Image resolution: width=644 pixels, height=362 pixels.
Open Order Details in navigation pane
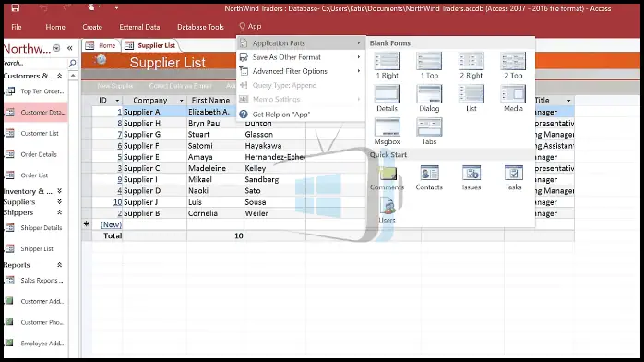pyautogui.click(x=36, y=154)
